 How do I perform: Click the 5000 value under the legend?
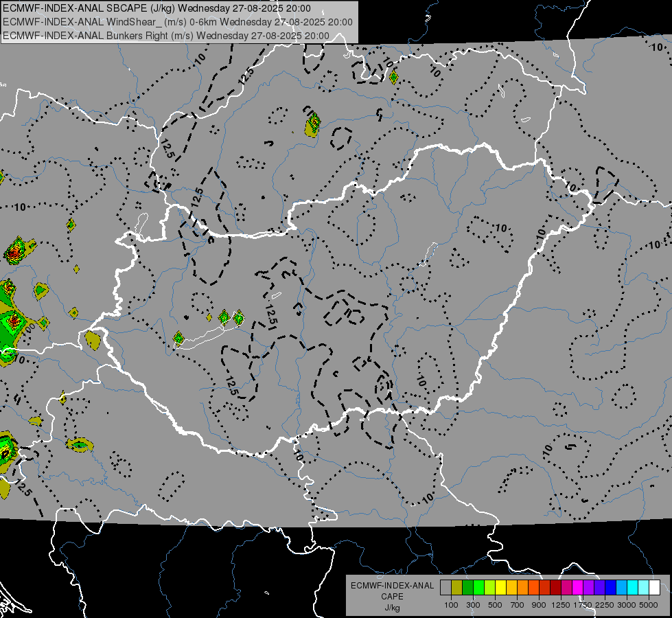point(649,605)
